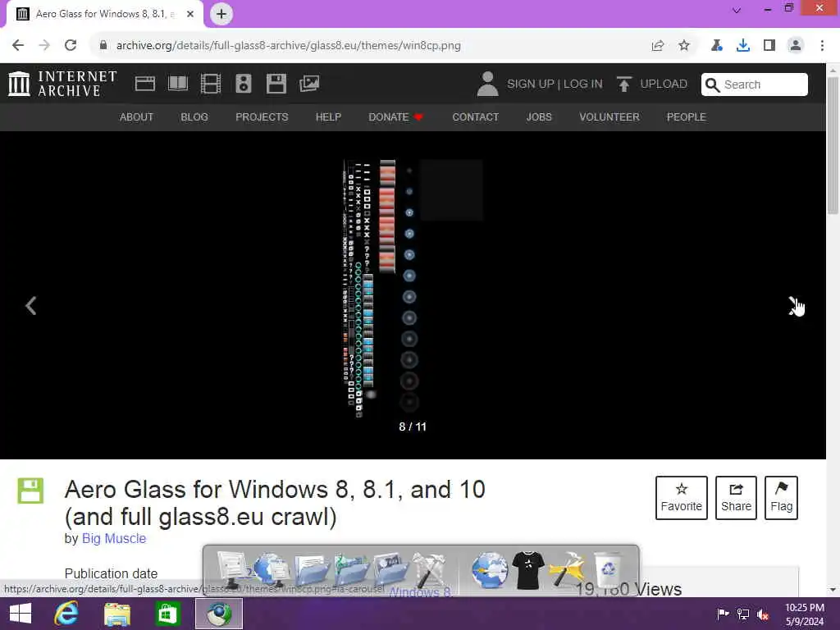Screen dimensions: 840x630
Task: Open the Video film-strip icon
Action: coord(211,84)
